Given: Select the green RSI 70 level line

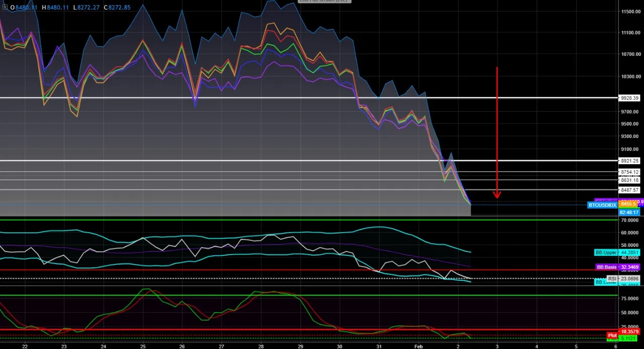Looking at the screenshot, I should tap(308, 220).
